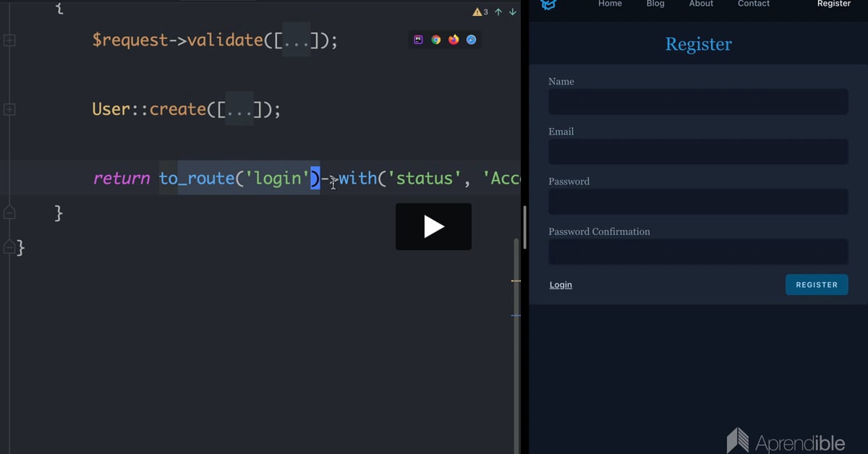Expand the folded User::create gutter toggle
868x454 pixels.
click(9, 109)
